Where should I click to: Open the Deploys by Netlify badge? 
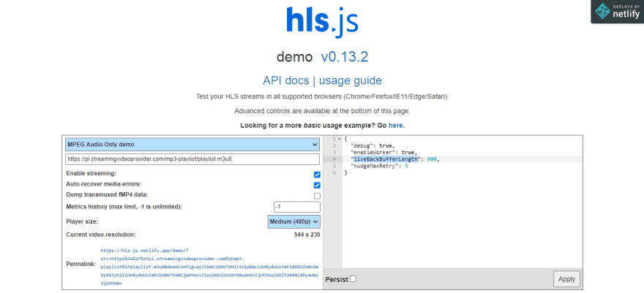pos(618,12)
